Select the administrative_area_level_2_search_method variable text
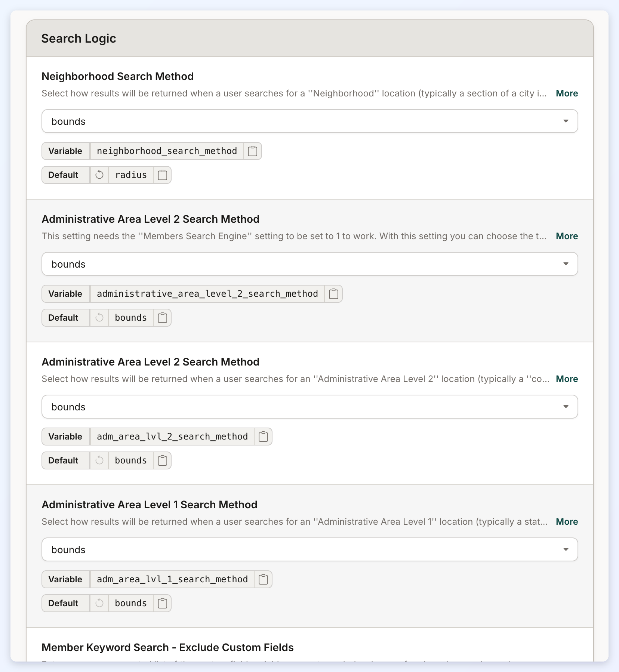This screenshot has height=672, width=619. coord(207,294)
